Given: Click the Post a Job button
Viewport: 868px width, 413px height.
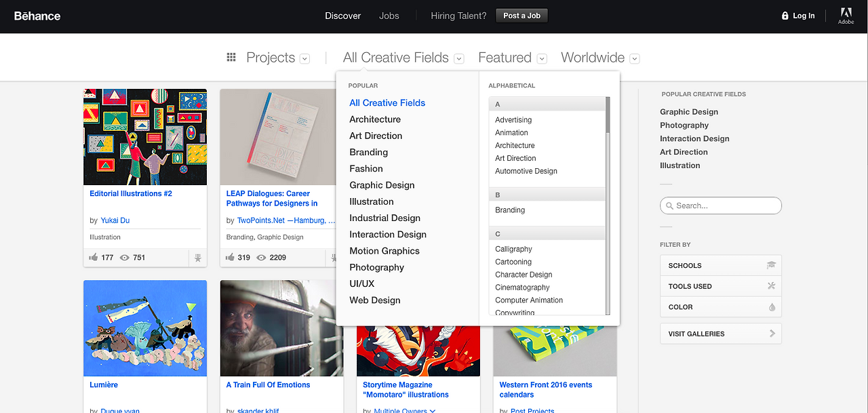Looking at the screenshot, I should 521,15.
